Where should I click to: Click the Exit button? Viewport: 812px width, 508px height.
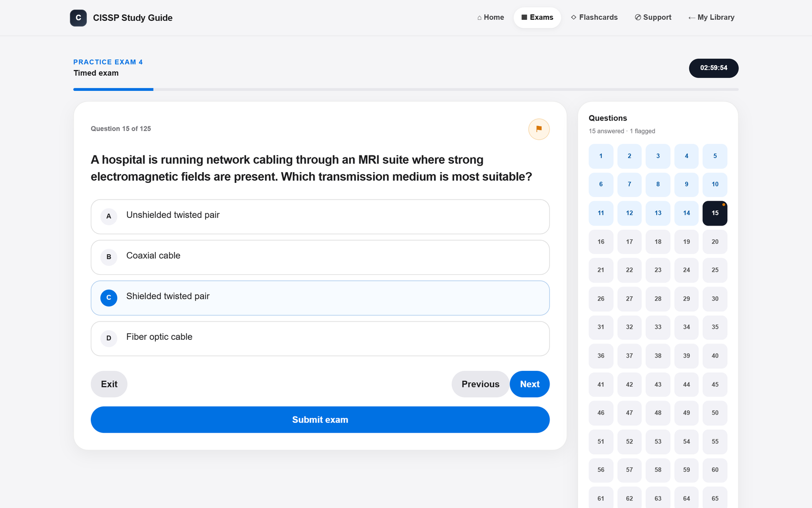[x=109, y=384]
